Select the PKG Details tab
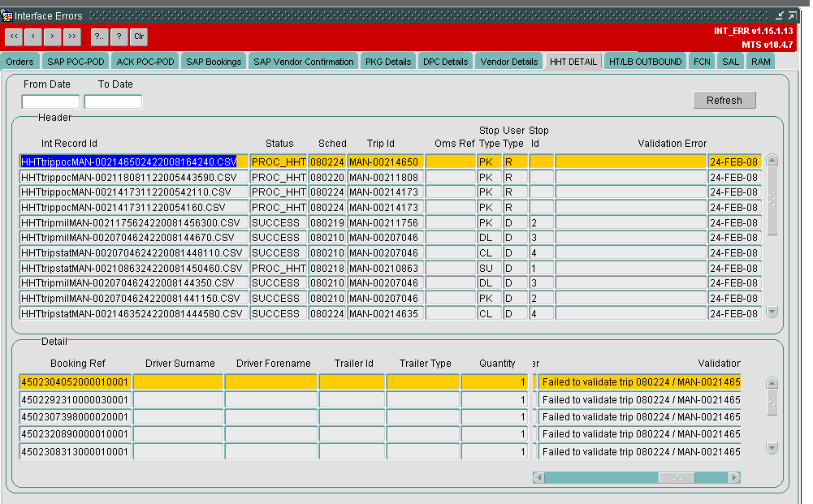Screen dimensions: 813x504 [388, 62]
